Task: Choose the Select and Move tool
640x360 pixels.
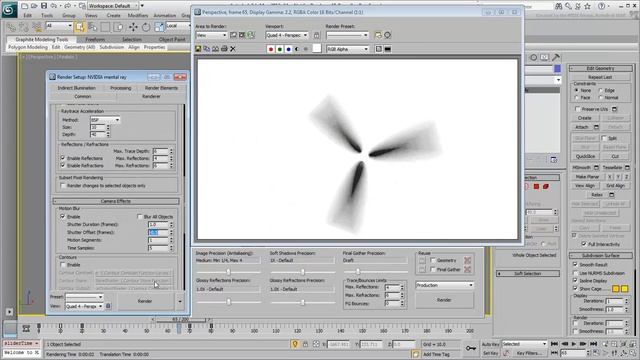Action: (x=133, y=27)
